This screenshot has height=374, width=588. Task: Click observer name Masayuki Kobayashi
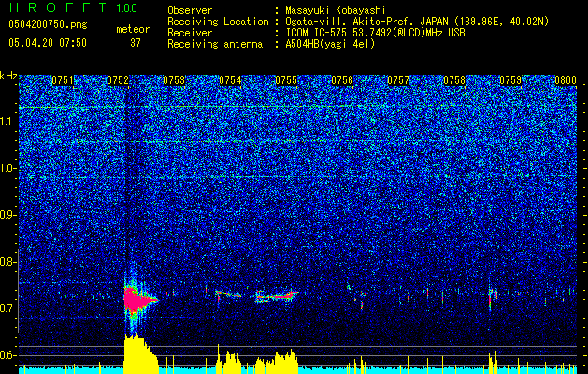click(335, 10)
